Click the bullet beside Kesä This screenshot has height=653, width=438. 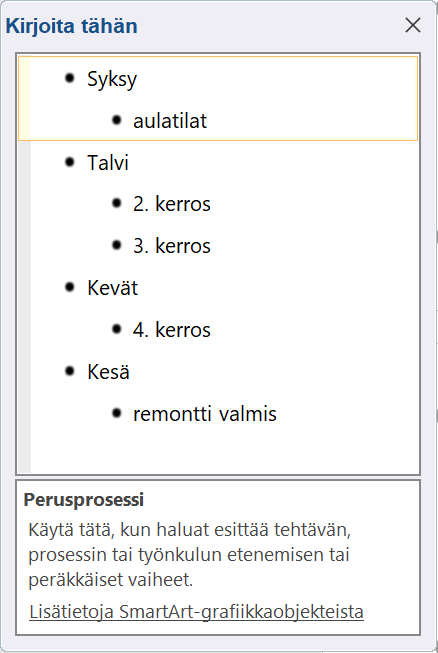(x=70, y=371)
